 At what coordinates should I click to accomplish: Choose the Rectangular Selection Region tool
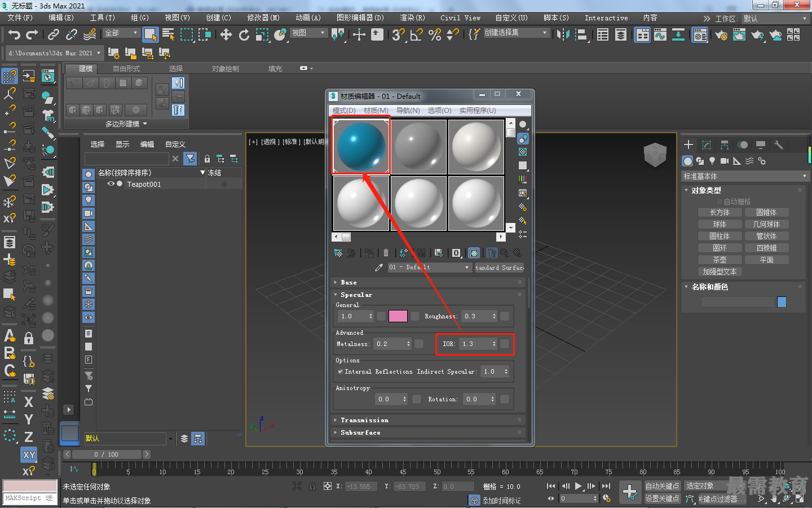click(x=187, y=35)
